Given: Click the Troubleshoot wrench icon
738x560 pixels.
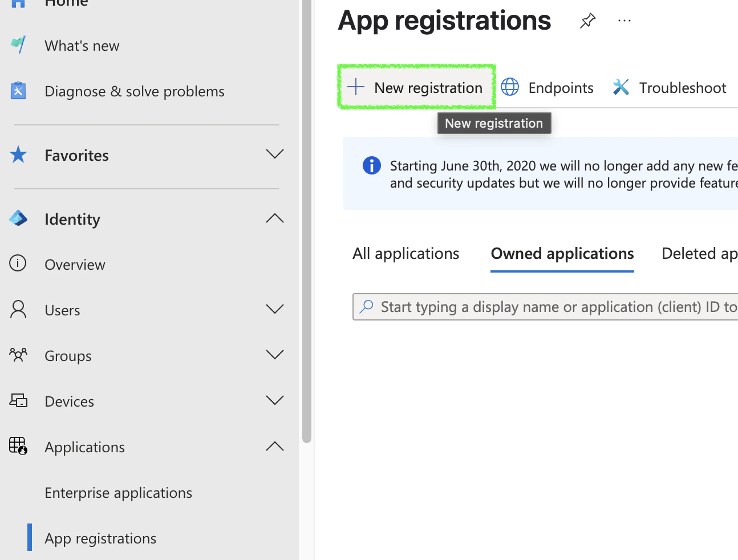Looking at the screenshot, I should coord(621,87).
